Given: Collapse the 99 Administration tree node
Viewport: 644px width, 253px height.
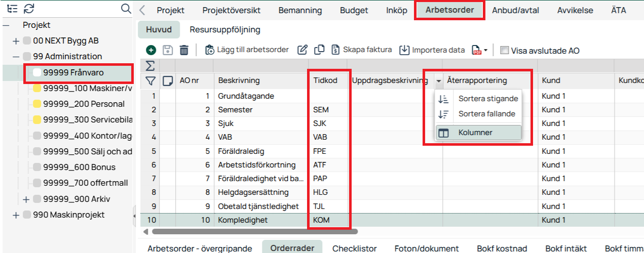Looking at the screenshot, I should (x=16, y=57).
